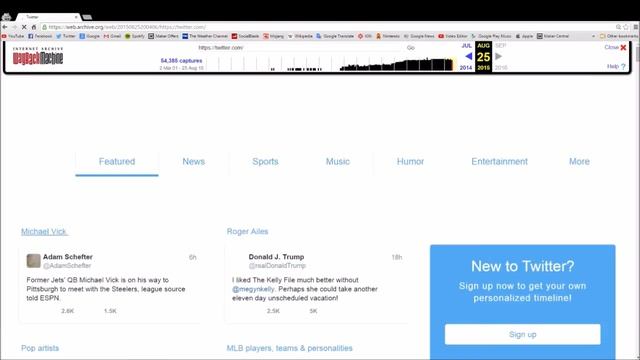Close the Wayback Machine toolbar
Screen dimensions: 640x360
point(616,47)
